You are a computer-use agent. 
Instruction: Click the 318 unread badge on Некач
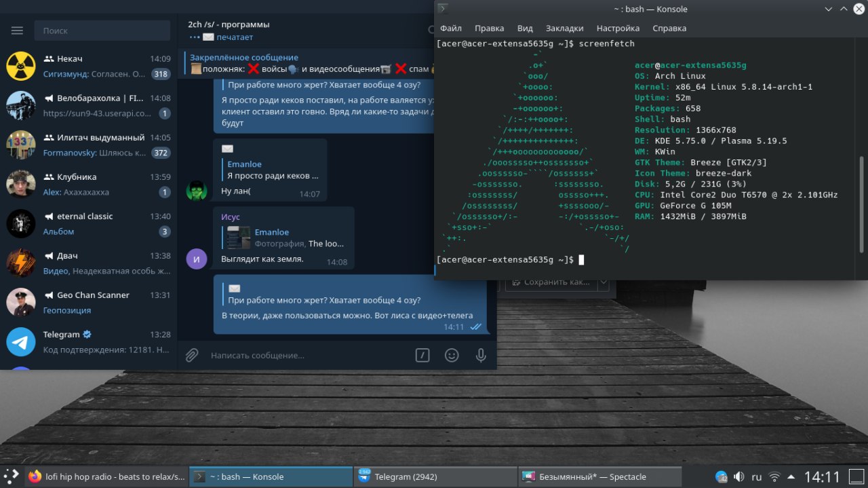click(x=161, y=74)
